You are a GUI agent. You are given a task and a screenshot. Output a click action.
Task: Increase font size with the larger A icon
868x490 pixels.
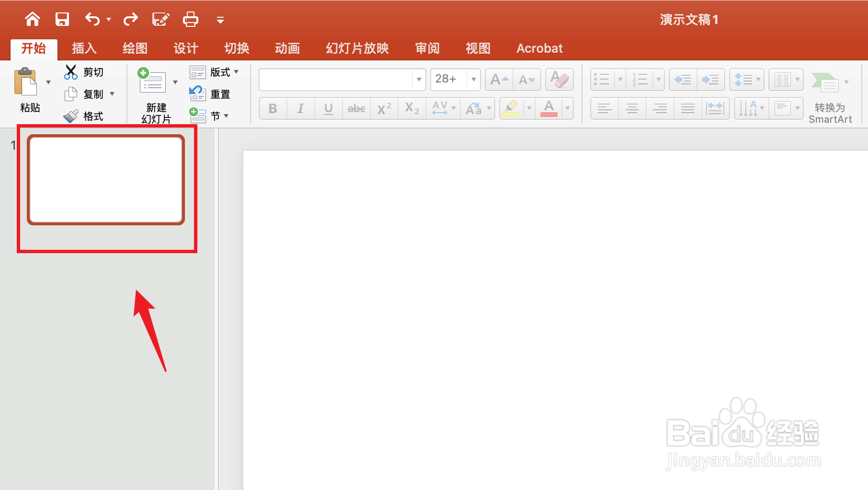point(499,80)
